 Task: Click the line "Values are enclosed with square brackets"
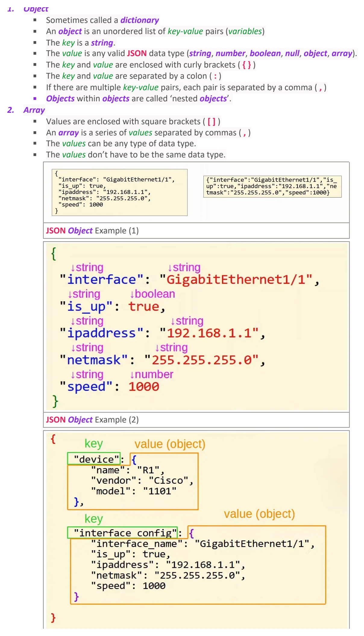133,122
